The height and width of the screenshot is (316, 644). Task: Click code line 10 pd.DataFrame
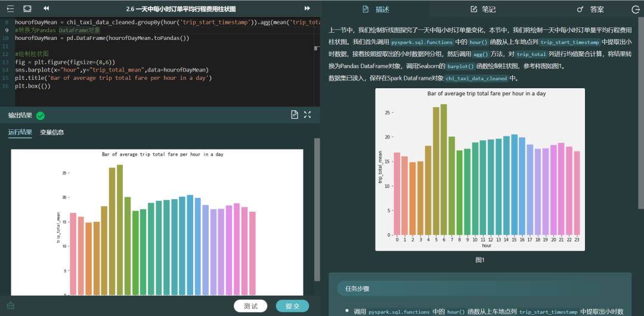tap(102, 38)
